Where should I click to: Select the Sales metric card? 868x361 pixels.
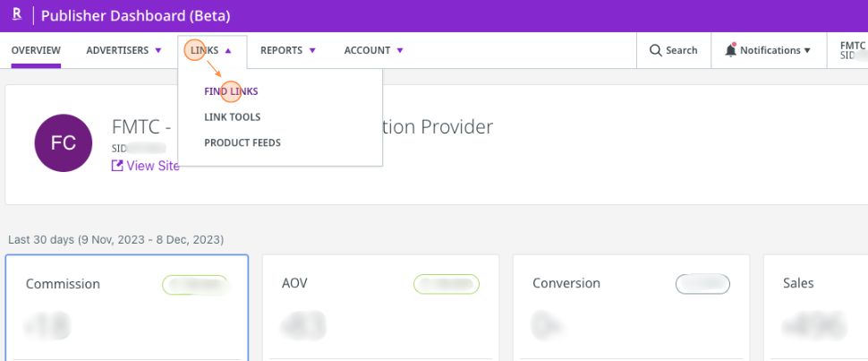point(814,307)
